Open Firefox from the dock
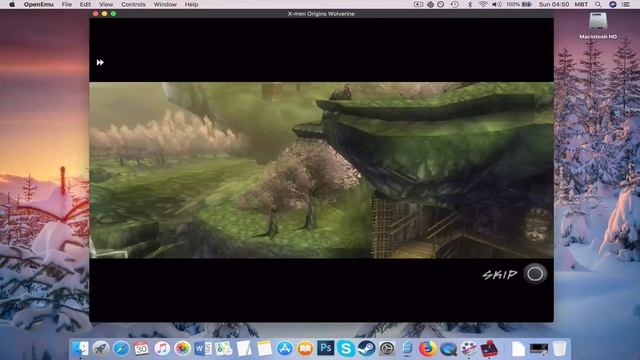The image size is (640, 360). (x=427, y=349)
